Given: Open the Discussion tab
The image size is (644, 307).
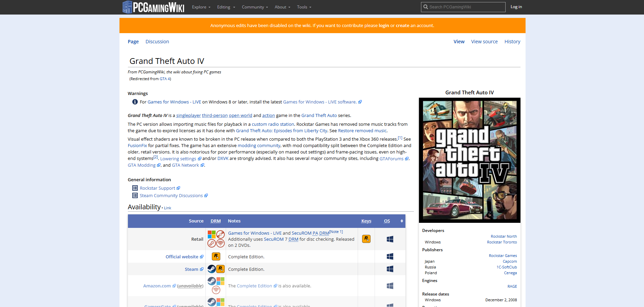Looking at the screenshot, I should point(157,42).
